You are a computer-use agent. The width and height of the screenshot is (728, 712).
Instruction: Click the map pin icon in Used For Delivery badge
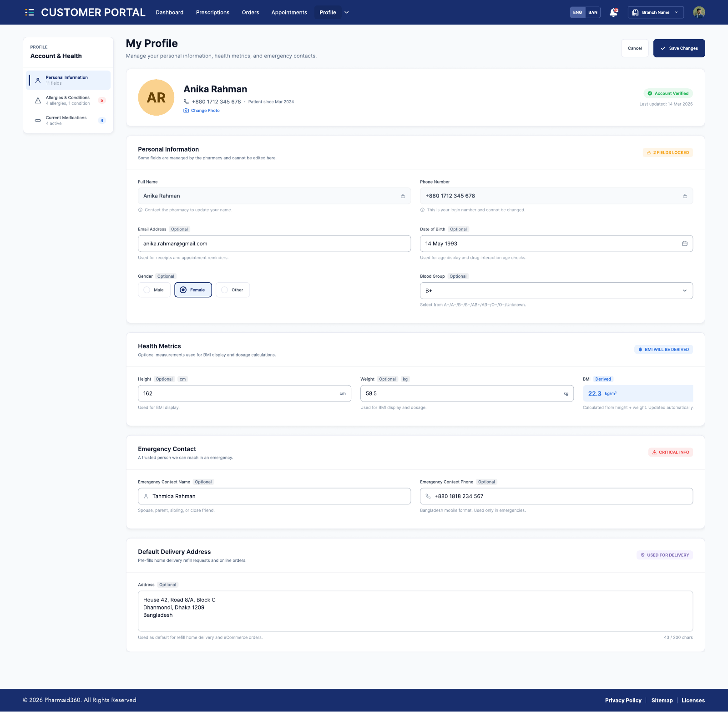[x=642, y=555]
